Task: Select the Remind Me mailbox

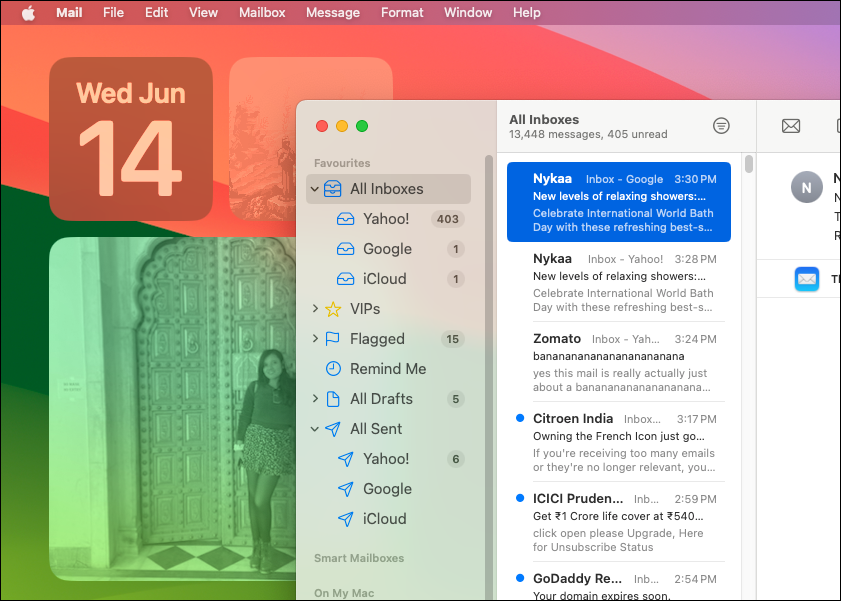Action: [x=388, y=369]
